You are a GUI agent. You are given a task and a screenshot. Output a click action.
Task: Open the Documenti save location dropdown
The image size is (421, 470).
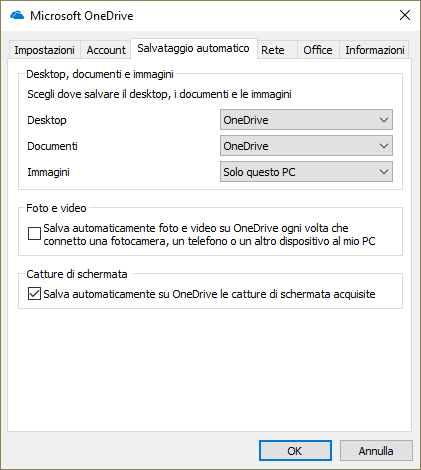[x=306, y=146]
